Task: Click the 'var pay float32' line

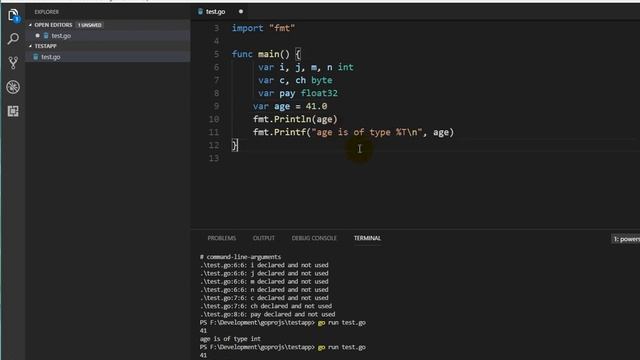Action: click(x=298, y=93)
